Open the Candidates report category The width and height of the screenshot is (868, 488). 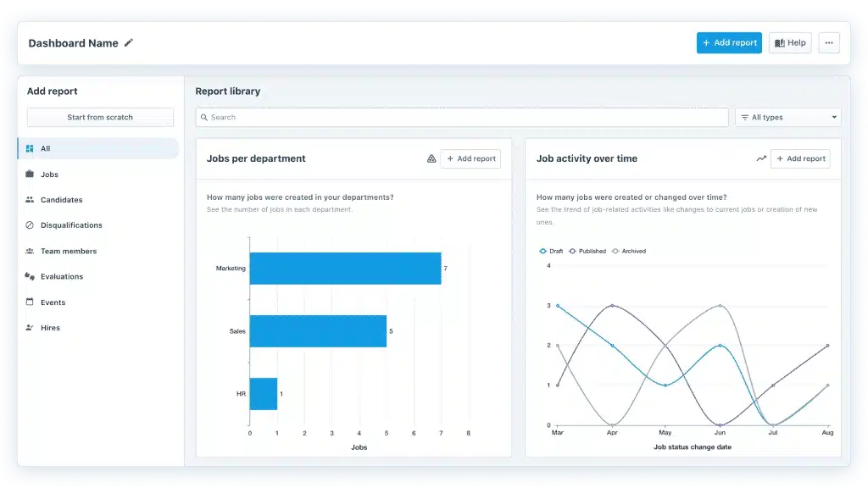coord(61,200)
